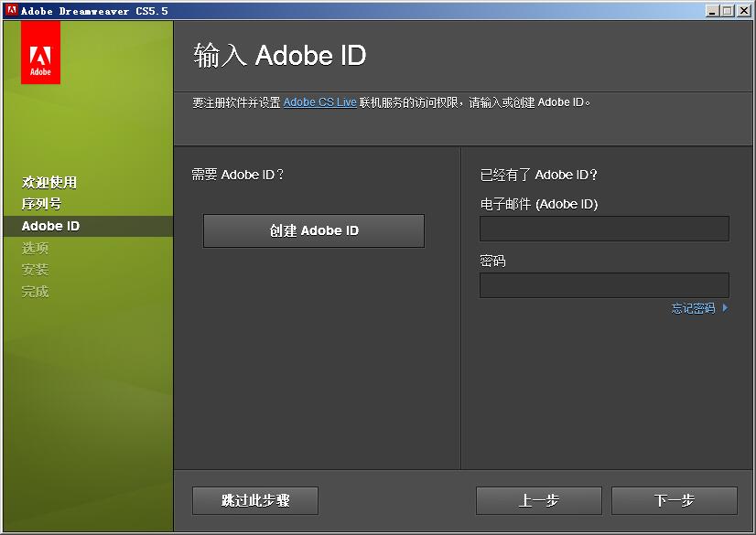Click the arrow beside 忘记密码
This screenshot has height=535, width=756.
(726, 308)
